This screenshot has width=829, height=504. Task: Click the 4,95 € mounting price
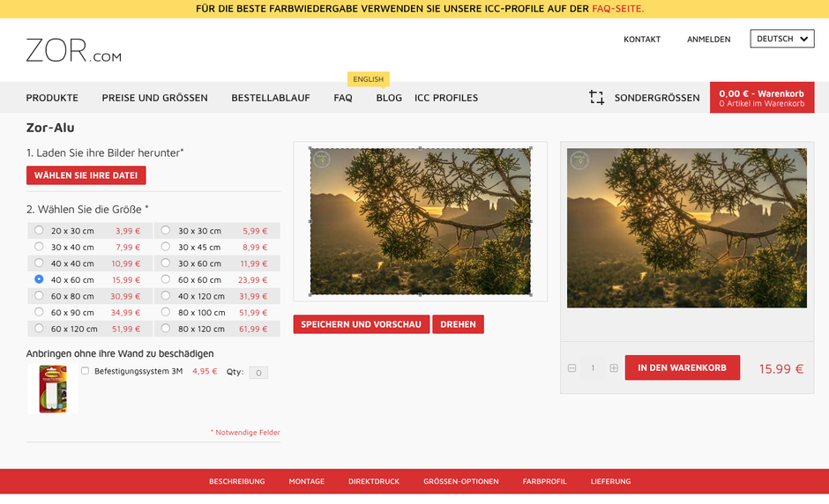[205, 372]
